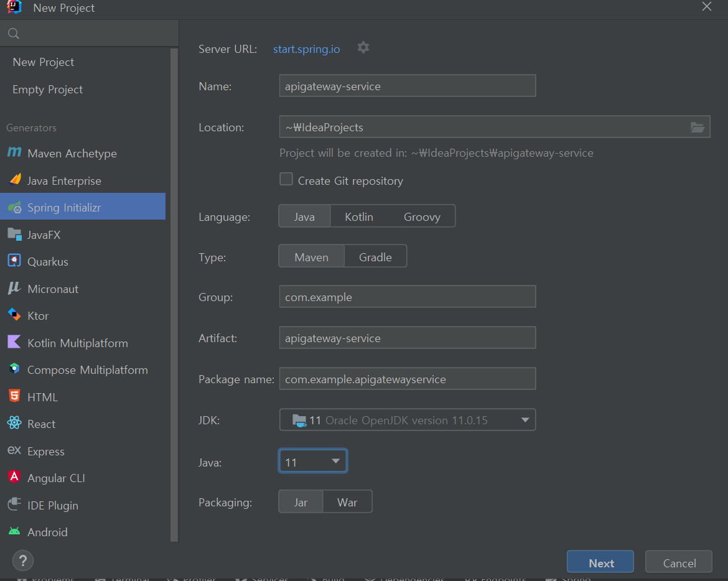Select the Java Enterprise generator label
Viewport: 728px width, 581px height.
click(x=64, y=181)
